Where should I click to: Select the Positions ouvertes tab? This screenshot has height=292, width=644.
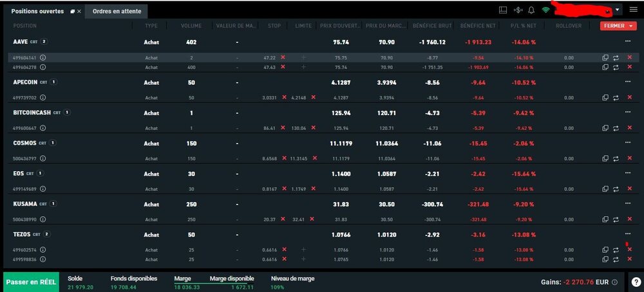tap(37, 11)
